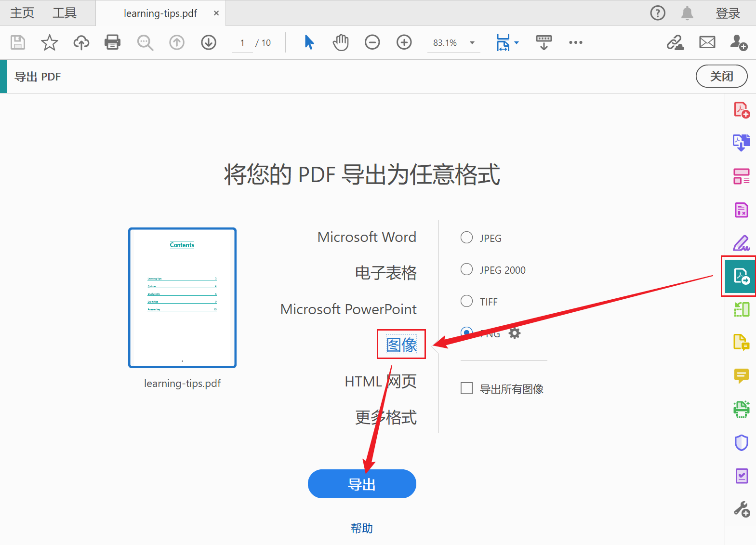Select the learning-tips.pdf page thumbnail

pyautogui.click(x=182, y=298)
